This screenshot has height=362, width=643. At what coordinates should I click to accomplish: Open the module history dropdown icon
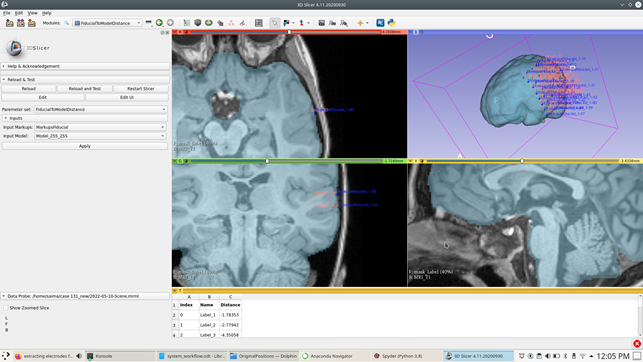[x=148, y=23]
